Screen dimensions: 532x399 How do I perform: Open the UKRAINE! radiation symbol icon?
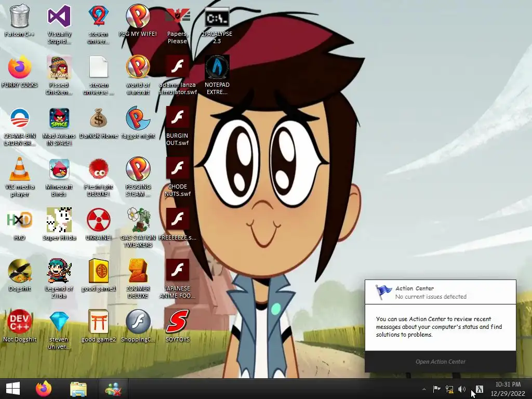[98, 220]
